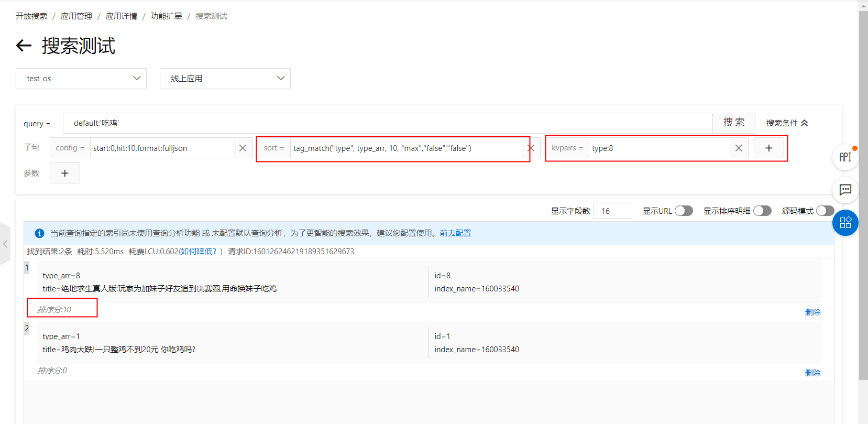Screen dimensions: 868x424
Task: Click the info icon in the blue notice
Action: click(39, 233)
